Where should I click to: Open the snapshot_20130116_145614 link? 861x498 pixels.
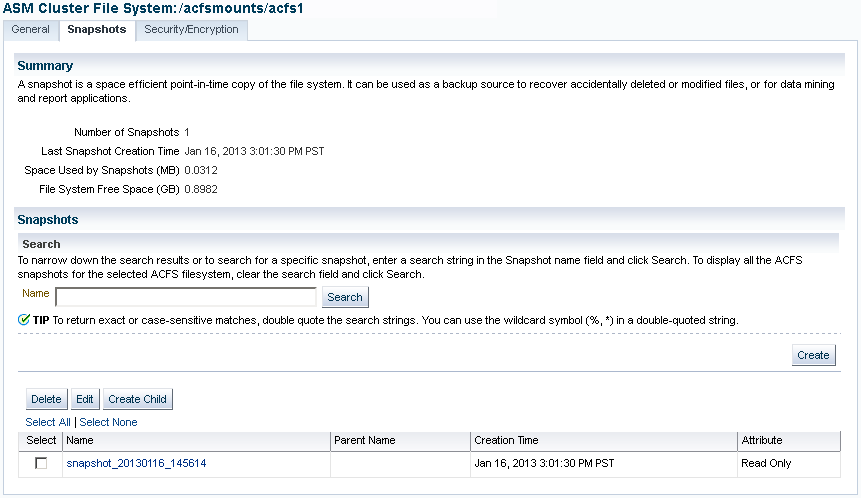point(136,463)
